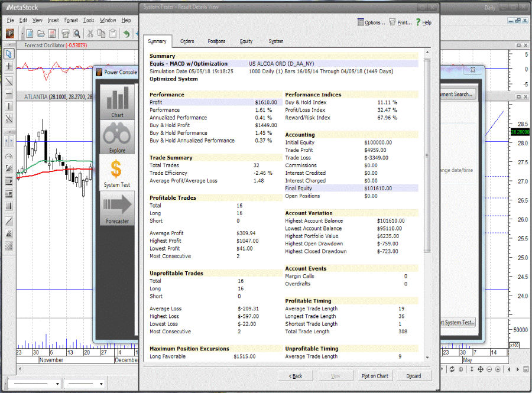Switch to the Summary tab
This screenshot has height=393, width=532.
tap(157, 41)
